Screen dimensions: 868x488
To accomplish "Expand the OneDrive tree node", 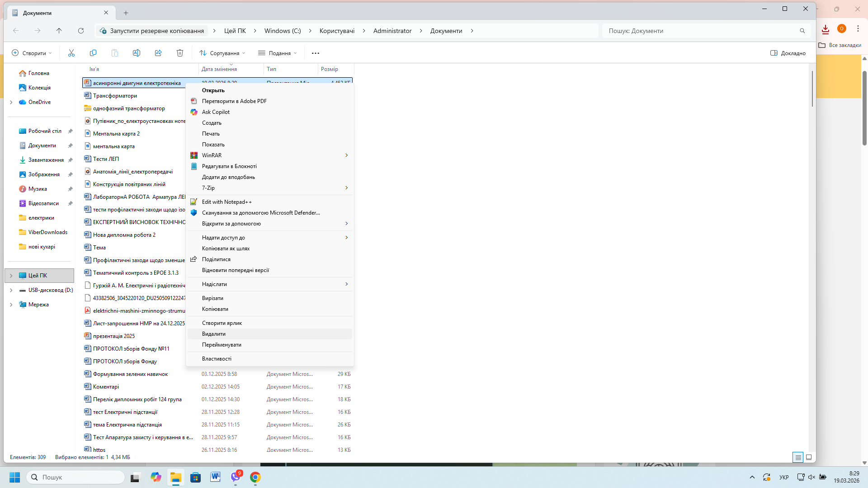I will click(11, 102).
